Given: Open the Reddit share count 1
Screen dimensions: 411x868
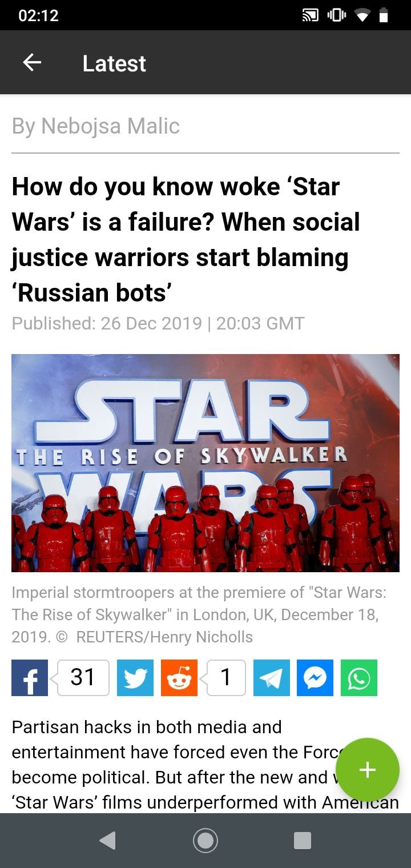Looking at the screenshot, I should [x=226, y=678].
